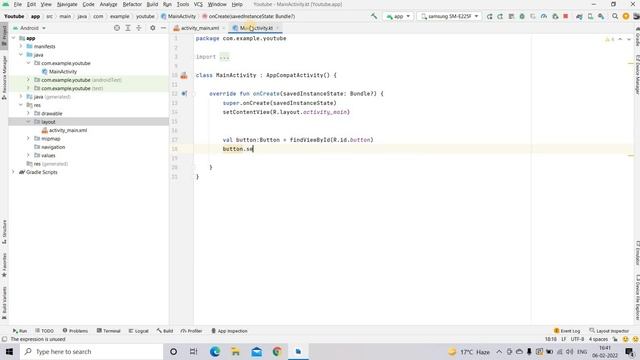Open the App Inspection tool window
This screenshot has height=360, width=640.
[x=229, y=331]
